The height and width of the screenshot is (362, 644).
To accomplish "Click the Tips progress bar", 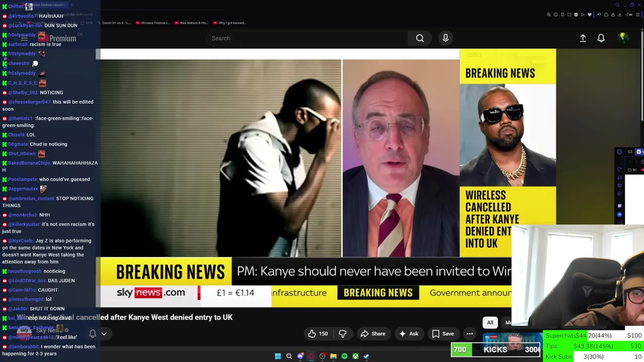I will pos(594,346).
